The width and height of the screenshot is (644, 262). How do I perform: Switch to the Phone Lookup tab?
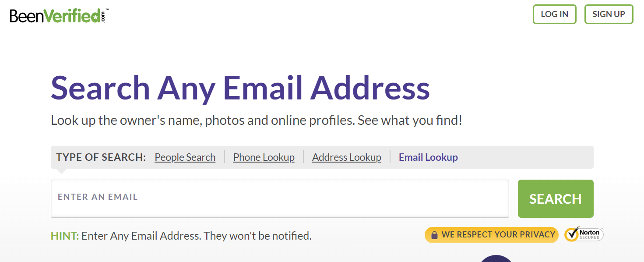point(264,157)
